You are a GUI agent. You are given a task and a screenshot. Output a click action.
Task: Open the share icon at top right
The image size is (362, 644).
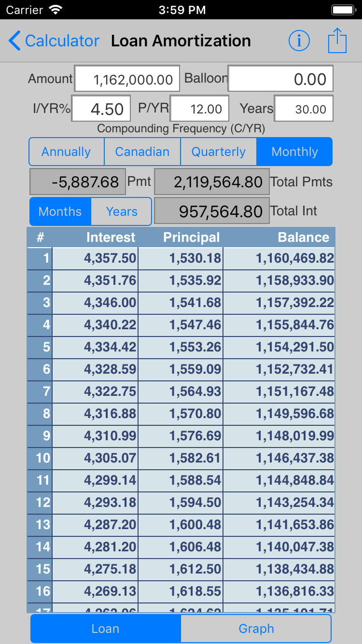pos(337,41)
